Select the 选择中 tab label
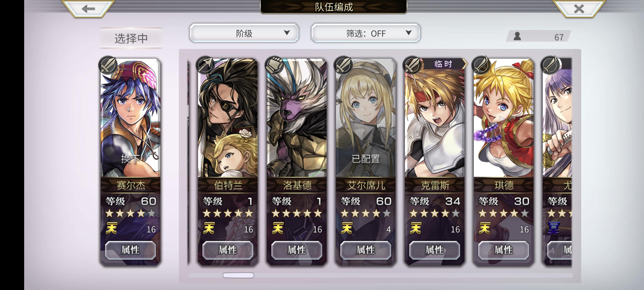 131,38
